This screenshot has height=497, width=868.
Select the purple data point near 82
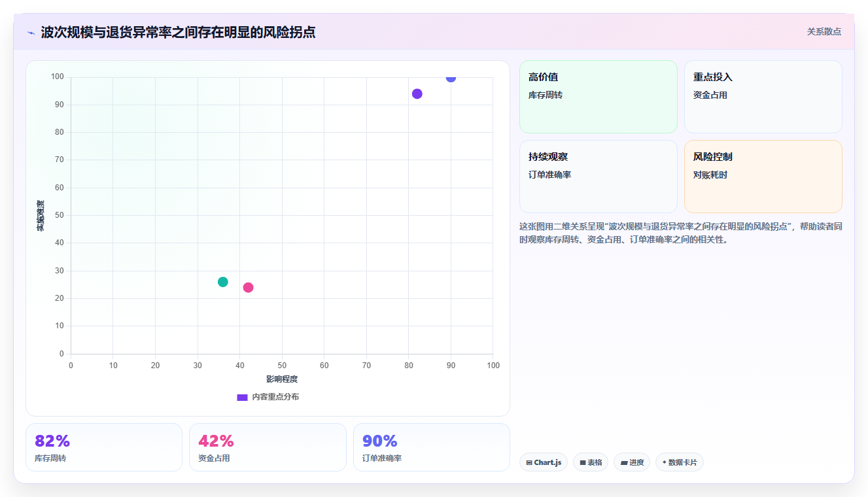pyautogui.click(x=417, y=94)
